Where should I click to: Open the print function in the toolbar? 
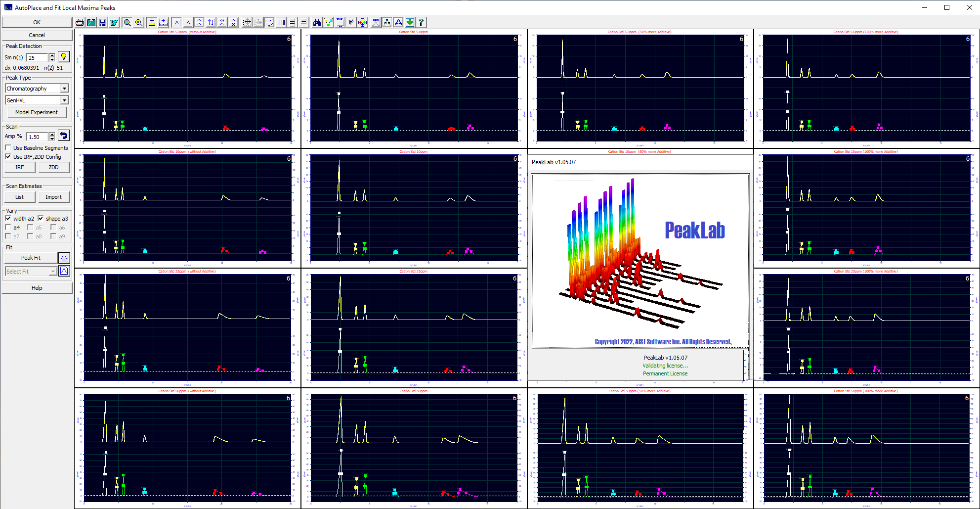click(79, 22)
